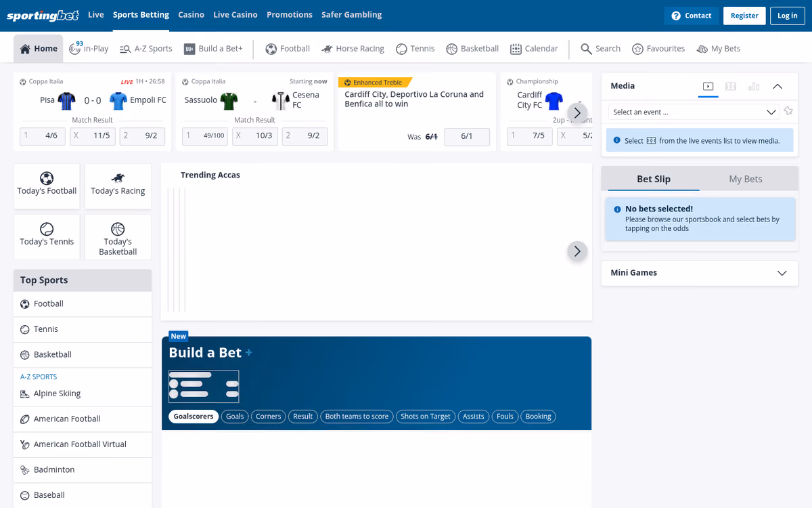Switch to My Bets tab in bet slip
This screenshot has height=508, width=812.
point(746,179)
